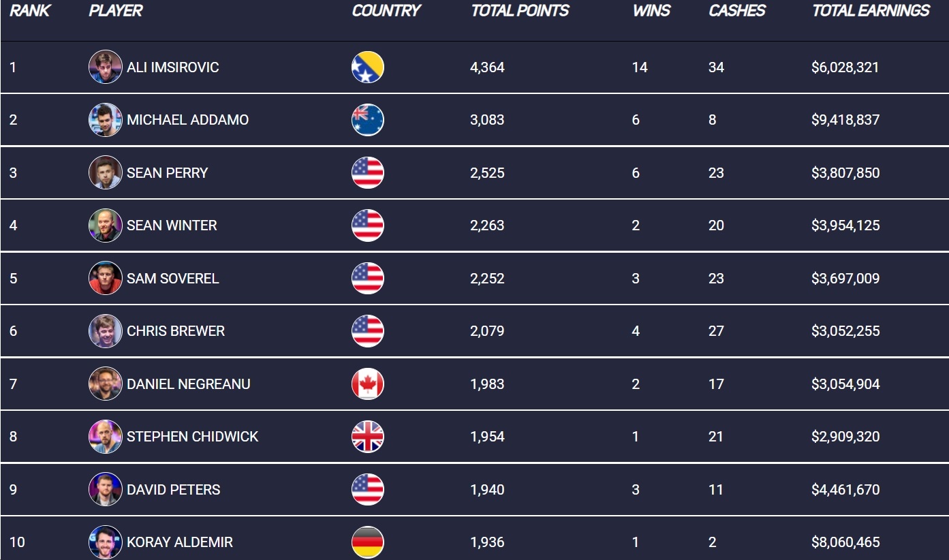This screenshot has height=560, width=949.
Task: Click the Cashes column header
Action: click(x=737, y=11)
